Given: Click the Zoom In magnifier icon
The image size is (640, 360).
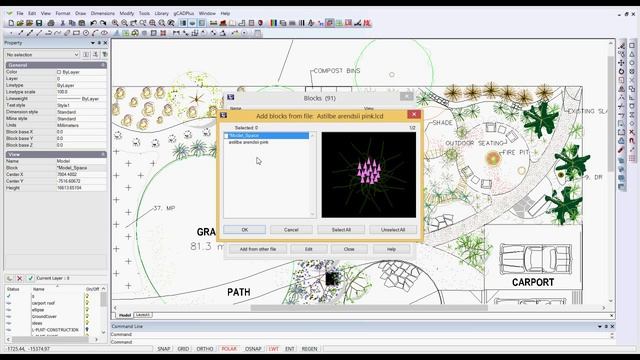Looking at the screenshot, I should pyautogui.click(x=115, y=23).
